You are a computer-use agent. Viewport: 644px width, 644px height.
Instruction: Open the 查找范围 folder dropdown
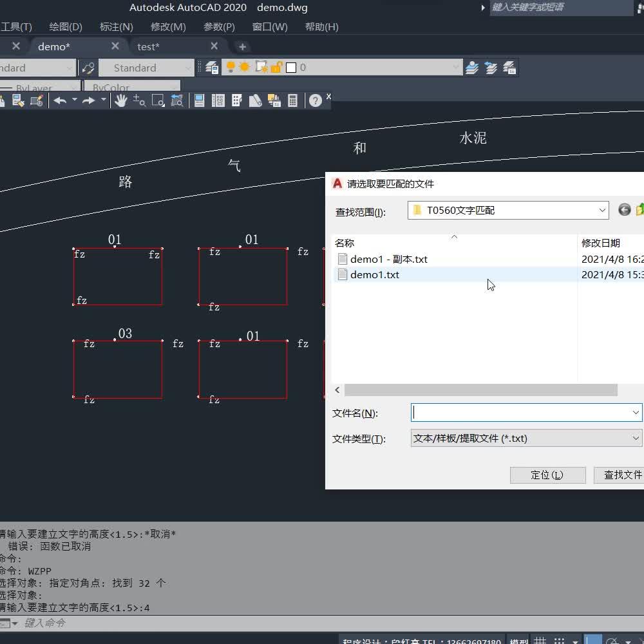click(x=602, y=210)
